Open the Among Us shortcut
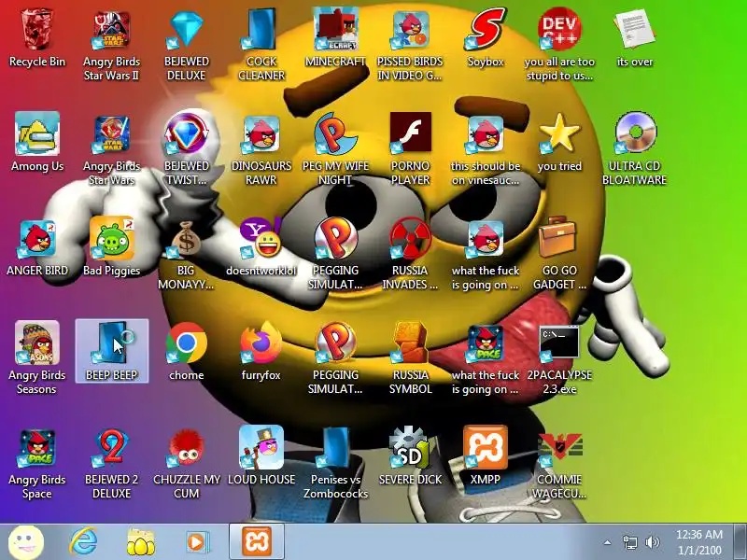The width and height of the screenshot is (747, 560). (37, 143)
